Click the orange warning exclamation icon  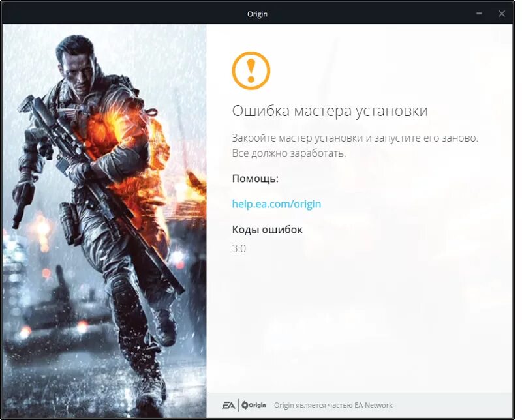[x=251, y=70]
